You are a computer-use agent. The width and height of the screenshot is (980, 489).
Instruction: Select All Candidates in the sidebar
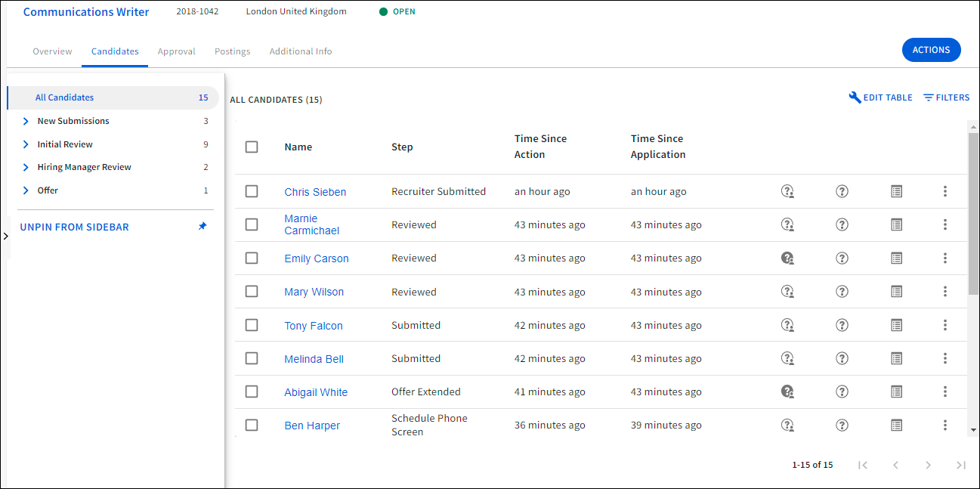coord(113,97)
